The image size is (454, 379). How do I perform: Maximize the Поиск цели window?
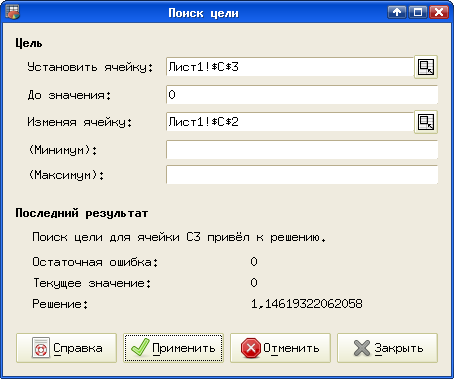pyautogui.click(x=418, y=12)
